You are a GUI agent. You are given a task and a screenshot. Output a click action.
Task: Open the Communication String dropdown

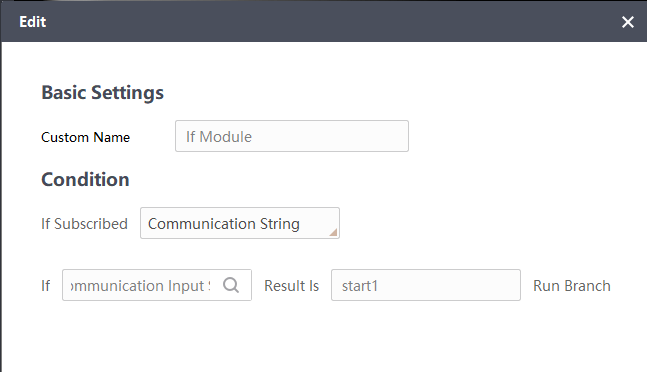240,223
